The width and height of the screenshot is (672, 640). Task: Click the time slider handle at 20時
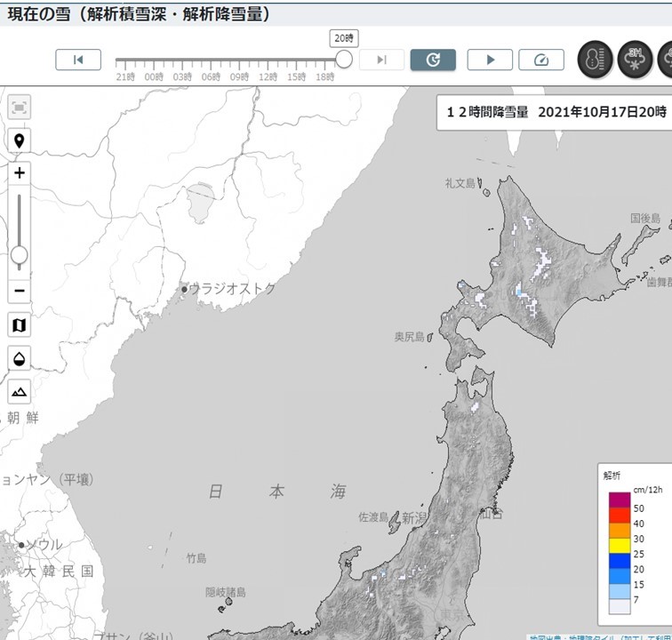(x=344, y=60)
